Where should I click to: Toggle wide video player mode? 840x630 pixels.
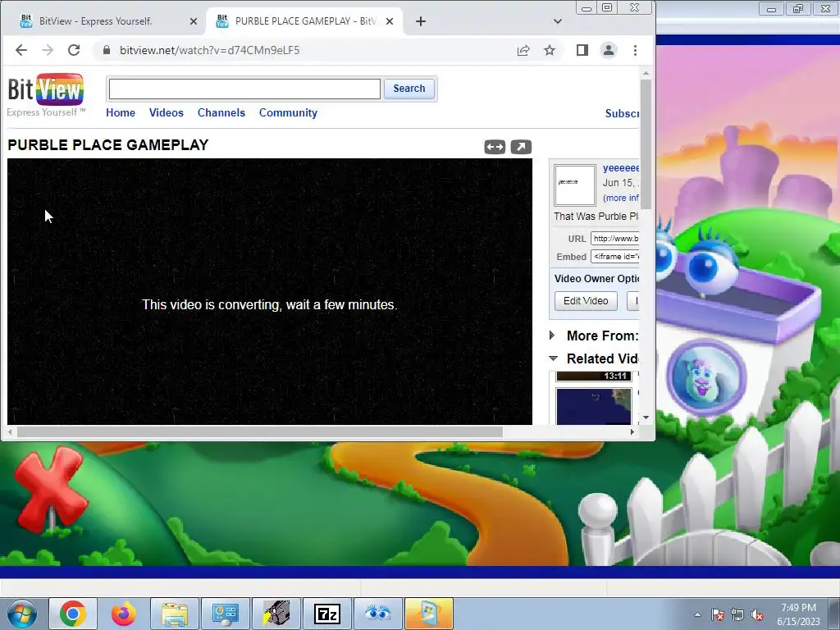pos(495,147)
